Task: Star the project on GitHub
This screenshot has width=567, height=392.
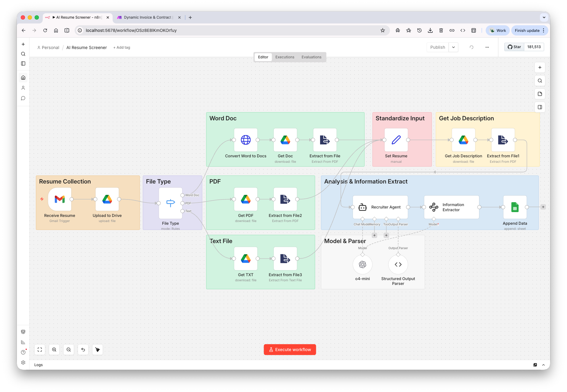Action: pyautogui.click(x=514, y=47)
